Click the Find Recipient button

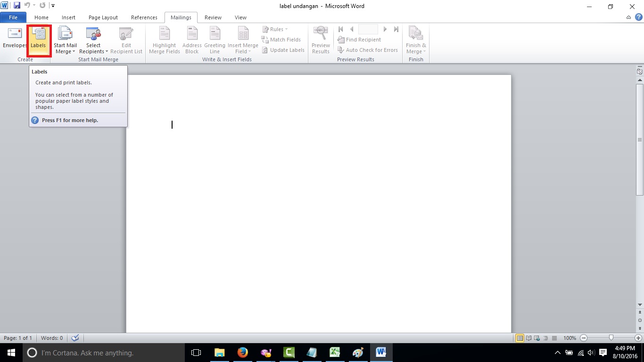click(359, 40)
